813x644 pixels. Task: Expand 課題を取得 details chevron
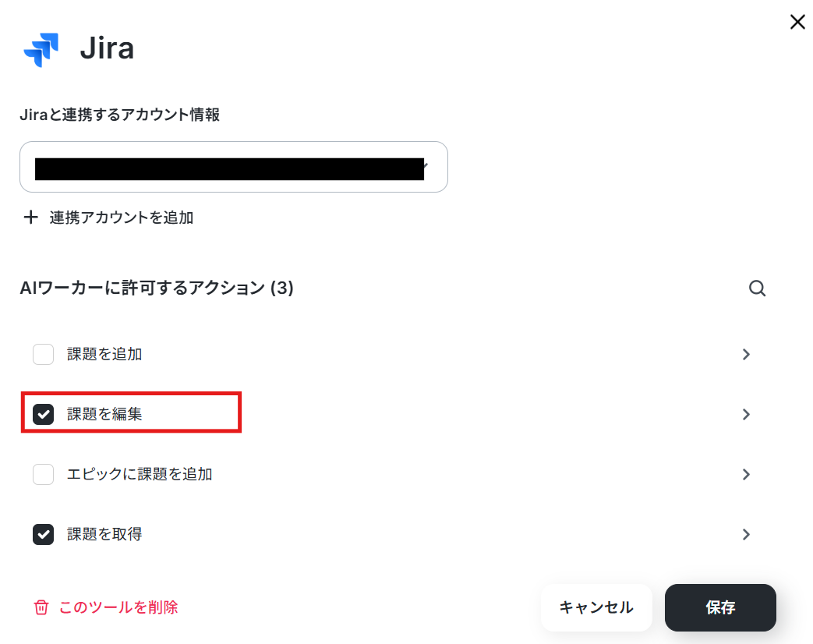[746, 535]
